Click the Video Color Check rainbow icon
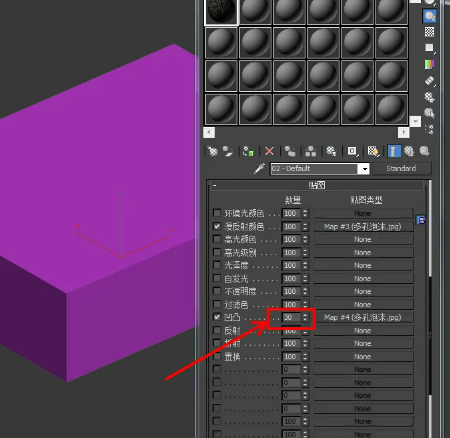The image size is (450, 438). pyautogui.click(x=429, y=64)
